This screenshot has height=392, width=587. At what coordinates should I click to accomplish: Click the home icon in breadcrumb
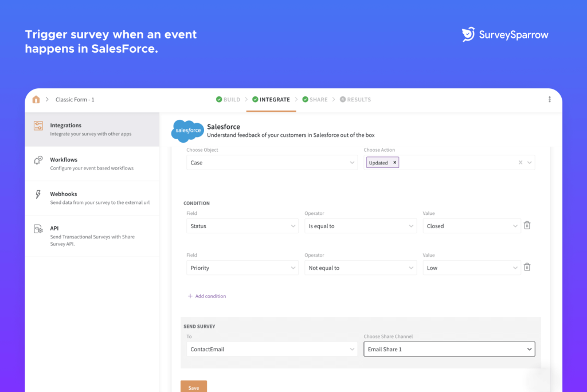36,100
